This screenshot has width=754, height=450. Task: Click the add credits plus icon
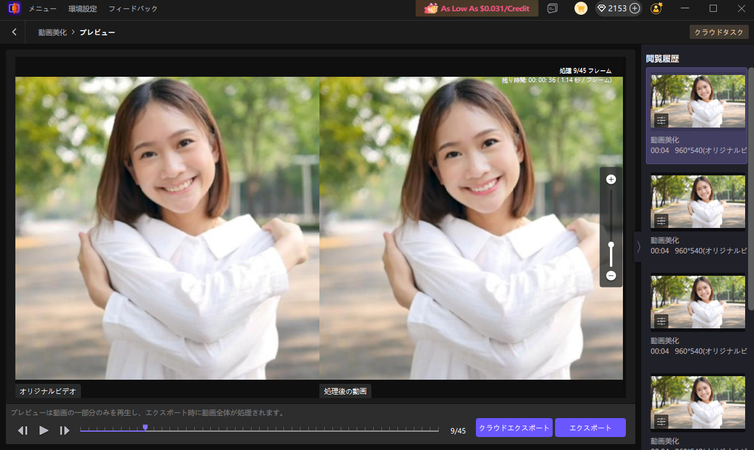[635, 8]
